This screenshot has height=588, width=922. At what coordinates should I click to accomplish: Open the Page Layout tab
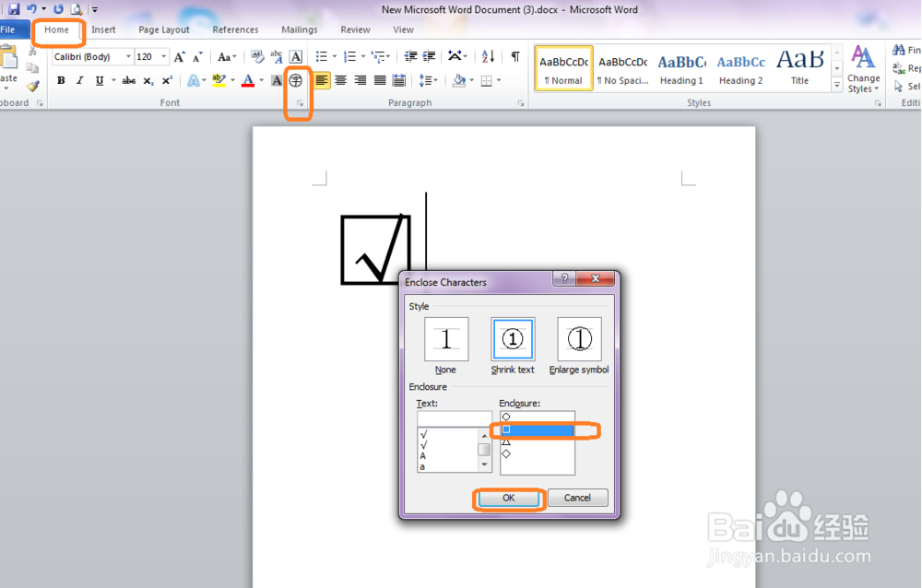(164, 29)
